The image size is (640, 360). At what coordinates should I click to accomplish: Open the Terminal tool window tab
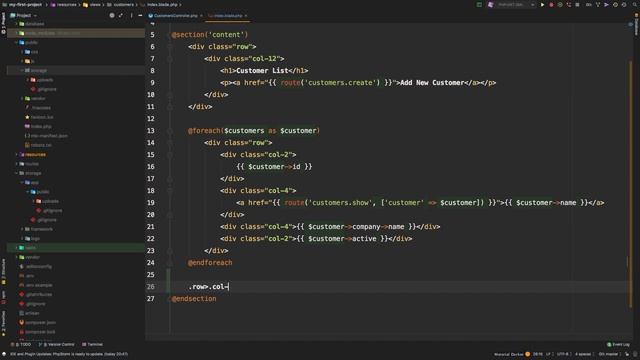point(92,344)
